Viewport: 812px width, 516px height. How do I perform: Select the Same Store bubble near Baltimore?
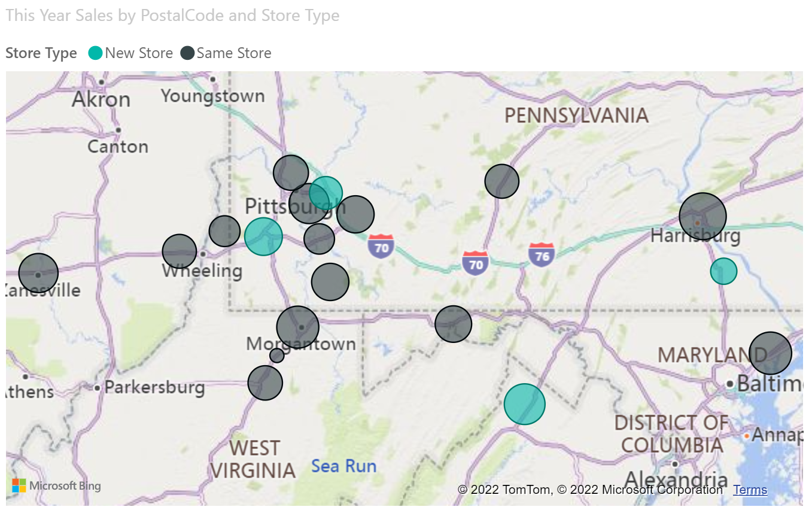770,353
